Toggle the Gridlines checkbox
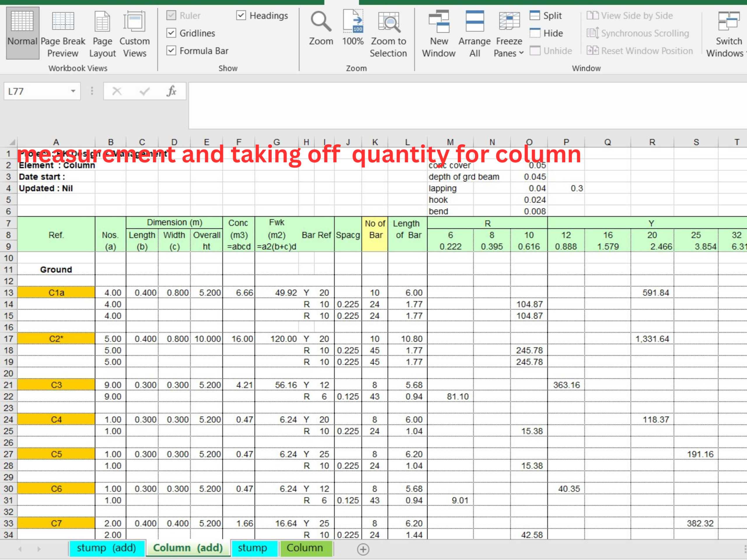Viewport: 747px width, 560px height. coord(171,33)
